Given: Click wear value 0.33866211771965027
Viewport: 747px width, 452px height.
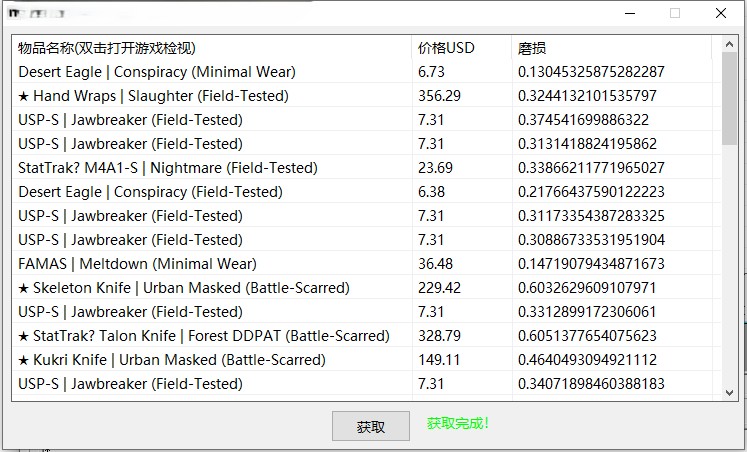Looking at the screenshot, I should point(591,168).
